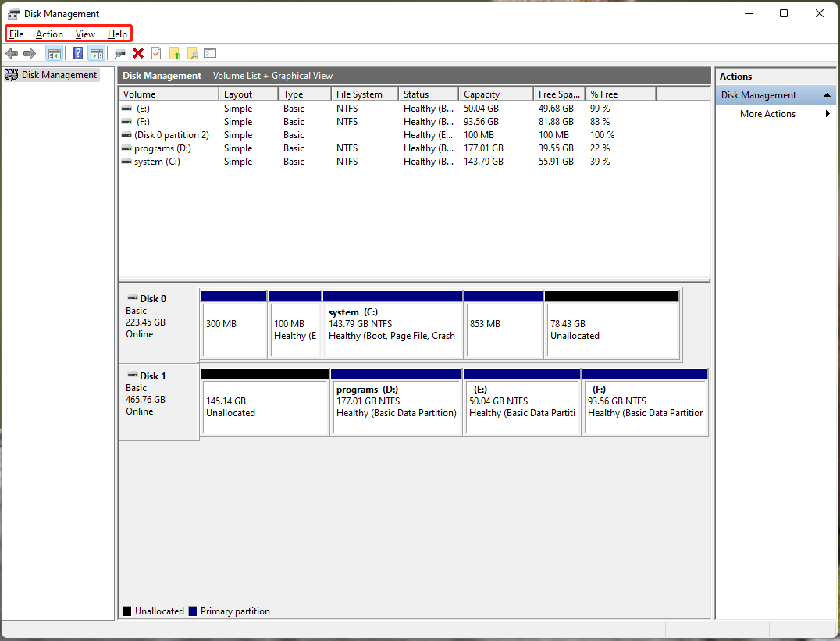
Task: Sort by the Free Space column header
Action: [x=559, y=94]
